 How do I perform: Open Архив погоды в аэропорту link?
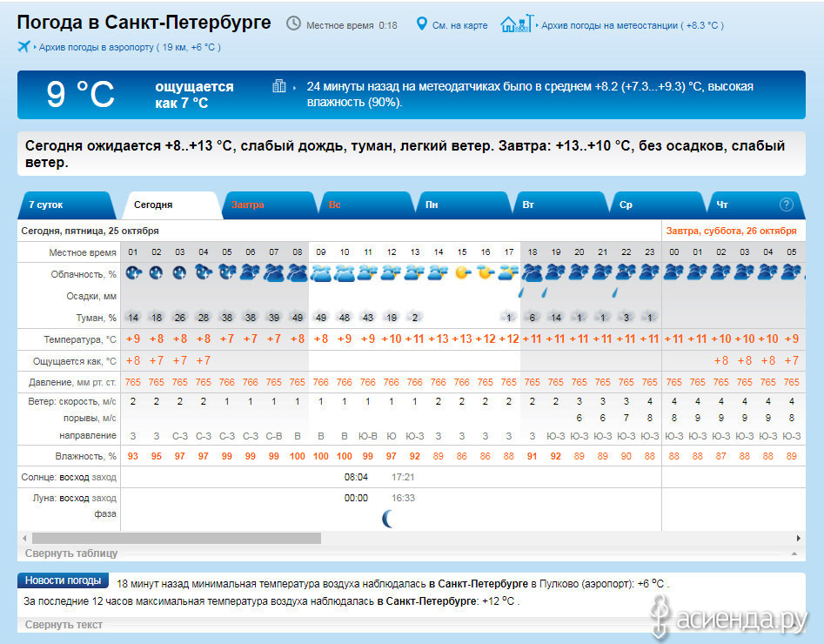[130, 47]
